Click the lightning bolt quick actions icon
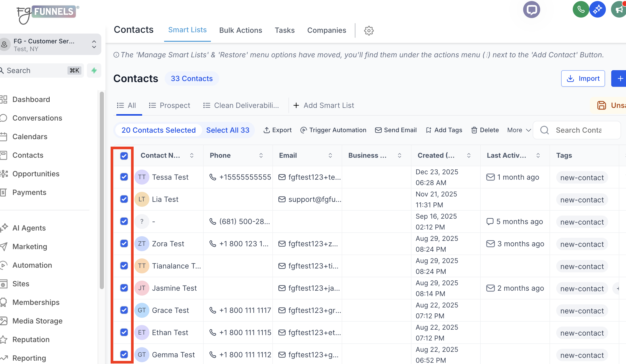The height and width of the screenshot is (364, 626). pos(94,70)
